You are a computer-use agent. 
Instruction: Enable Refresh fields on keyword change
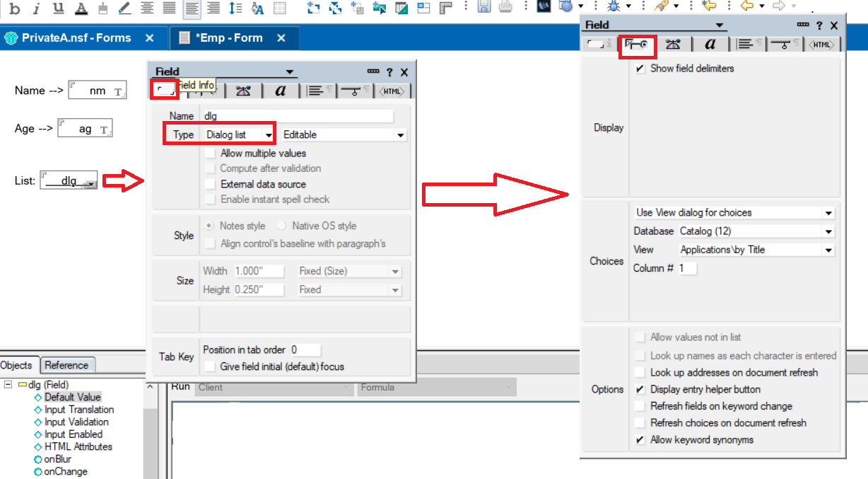(640, 406)
